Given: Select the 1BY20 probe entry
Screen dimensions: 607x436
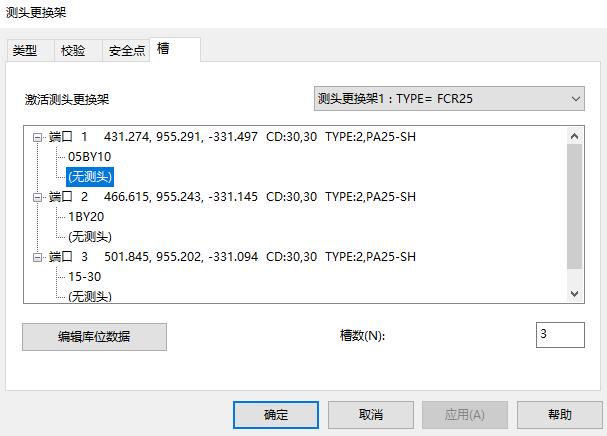Looking at the screenshot, I should [x=89, y=217].
